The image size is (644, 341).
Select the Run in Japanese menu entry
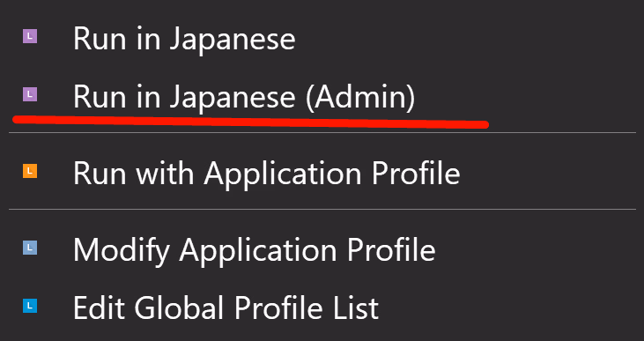[184, 40]
